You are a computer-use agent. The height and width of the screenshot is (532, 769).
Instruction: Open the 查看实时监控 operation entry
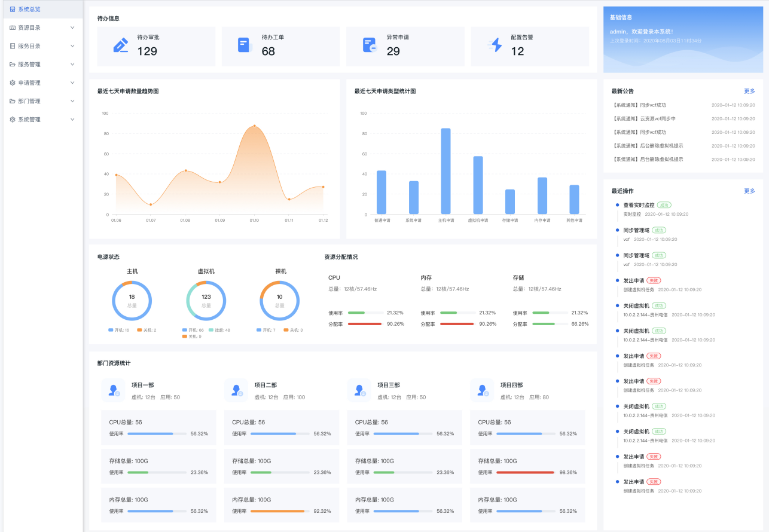[x=639, y=204]
